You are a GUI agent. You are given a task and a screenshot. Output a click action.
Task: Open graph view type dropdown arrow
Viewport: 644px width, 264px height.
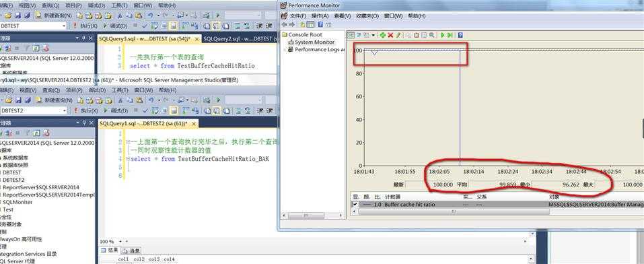tap(373, 36)
